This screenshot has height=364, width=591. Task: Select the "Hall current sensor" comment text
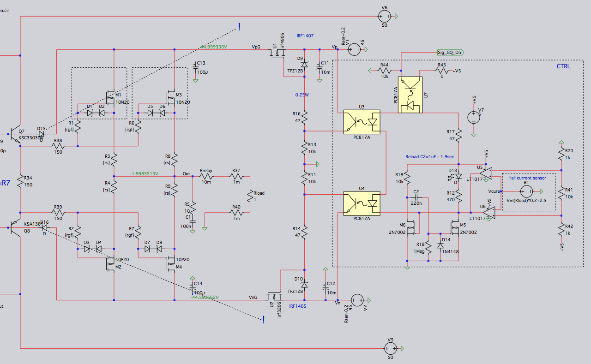coord(527,178)
